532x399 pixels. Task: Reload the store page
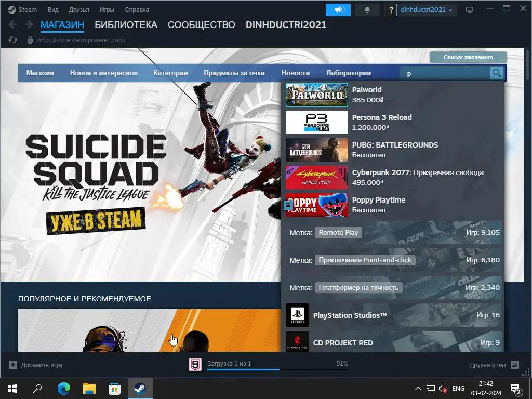pos(13,40)
